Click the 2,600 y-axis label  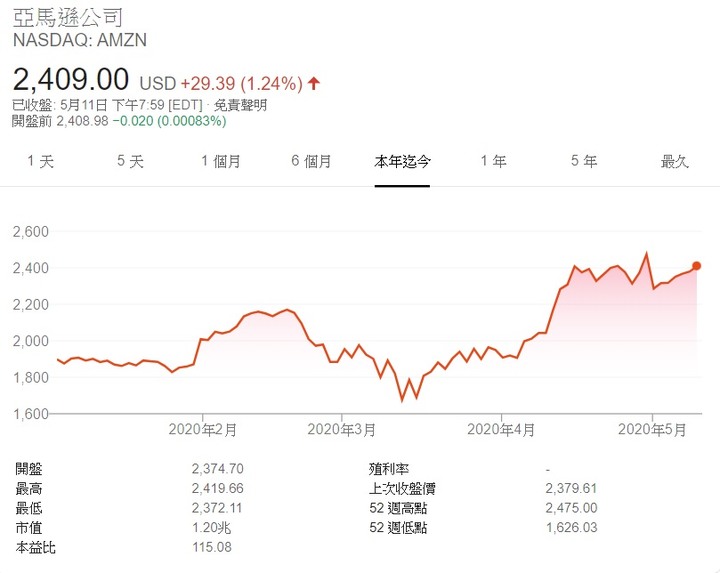click(x=31, y=232)
